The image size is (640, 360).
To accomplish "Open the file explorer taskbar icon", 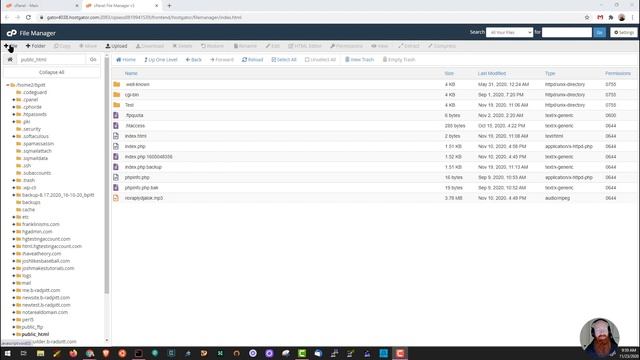I will pyautogui.click(x=40, y=353).
